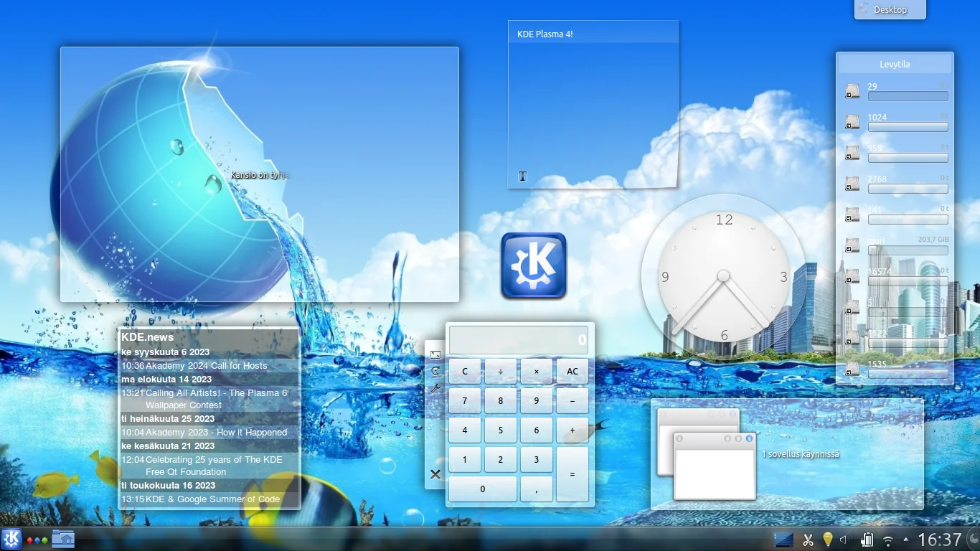980x551 pixels.
Task: Open Akademy 2023 - How it Happened headline
Action: 217,433
